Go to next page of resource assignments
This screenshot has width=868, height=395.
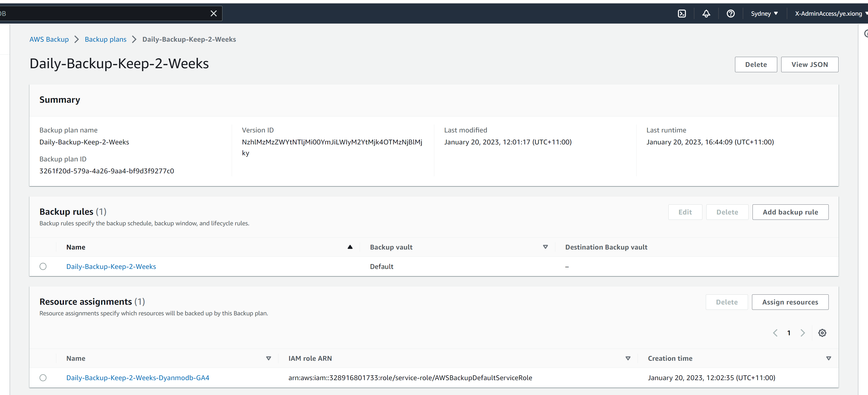tap(803, 333)
